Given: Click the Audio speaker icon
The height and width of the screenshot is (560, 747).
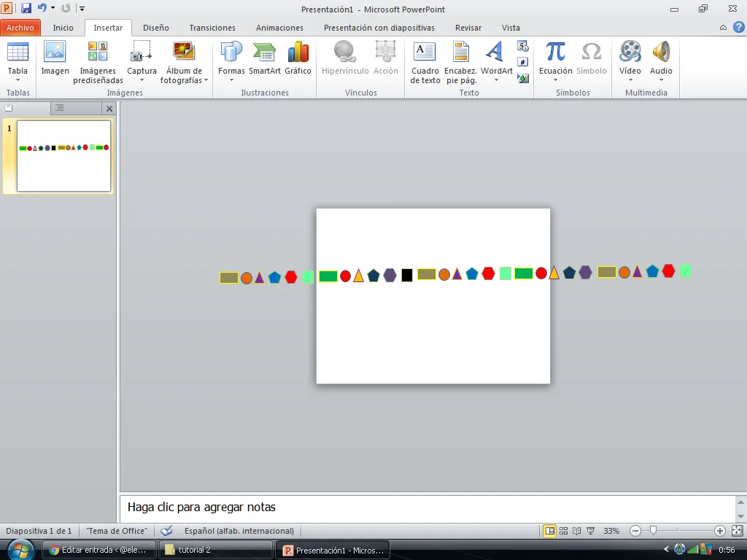Looking at the screenshot, I should [661, 52].
